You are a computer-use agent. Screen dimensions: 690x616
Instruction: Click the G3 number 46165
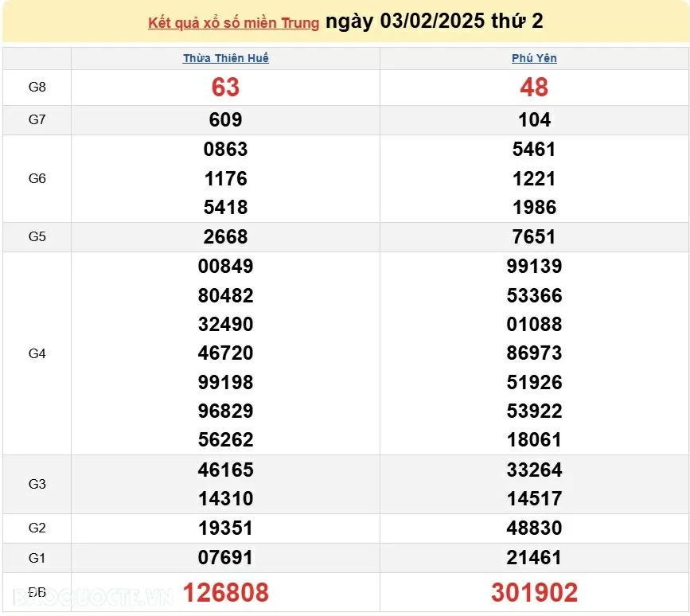click(x=225, y=469)
